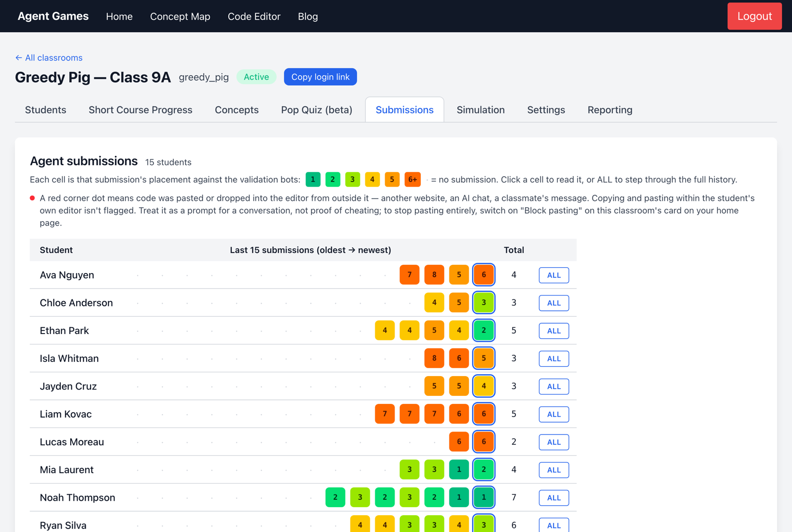Open Noah Thompson's oldest submission cell
Viewport: 792px width, 532px height.
pos(335,497)
